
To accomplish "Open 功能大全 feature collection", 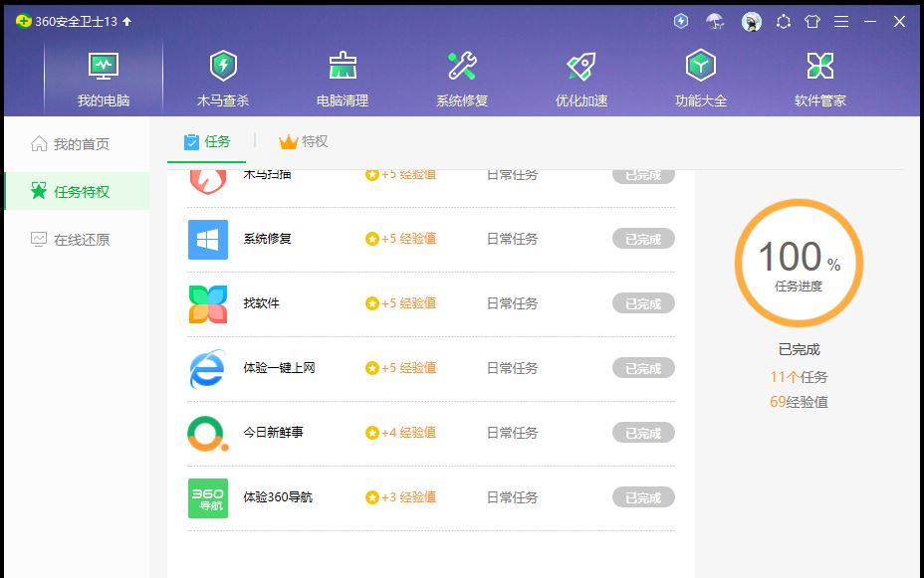I will (x=701, y=78).
